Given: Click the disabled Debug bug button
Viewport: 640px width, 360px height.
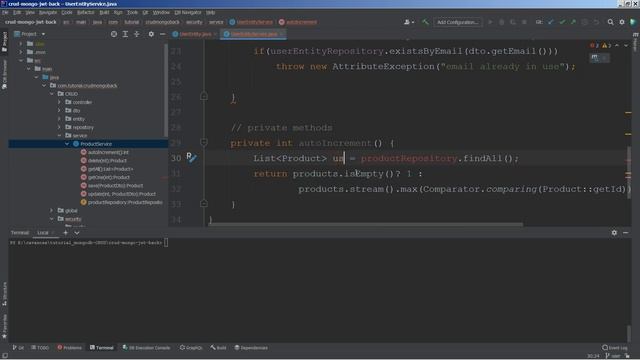Looking at the screenshot, I should [502, 22].
